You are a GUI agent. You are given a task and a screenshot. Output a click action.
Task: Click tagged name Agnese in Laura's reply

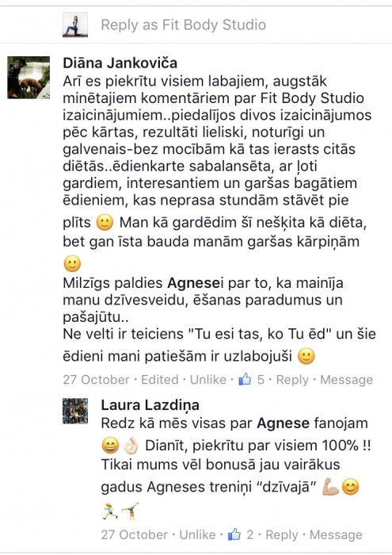pyautogui.click(x=284, y=423)
